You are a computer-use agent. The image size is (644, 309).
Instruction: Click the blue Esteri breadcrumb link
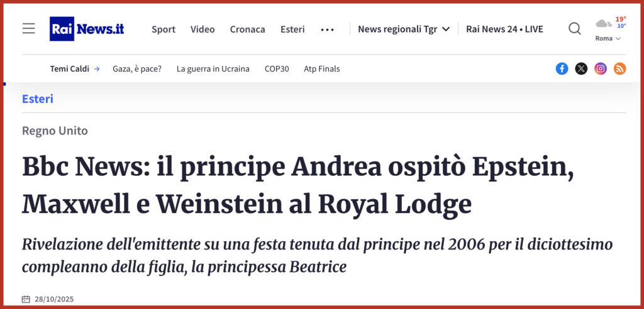[38, 99]
